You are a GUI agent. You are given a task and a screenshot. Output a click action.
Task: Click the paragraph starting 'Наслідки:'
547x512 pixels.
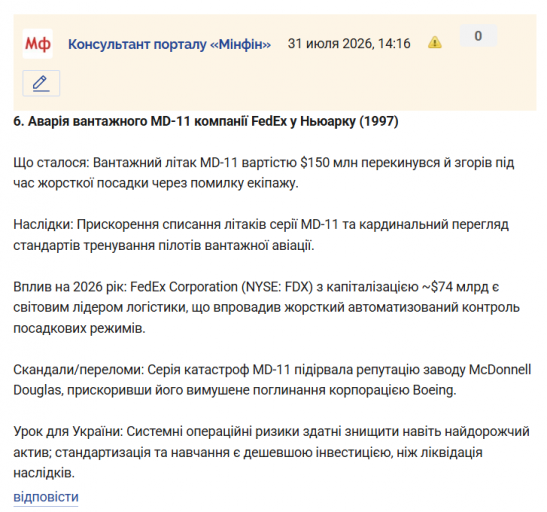pyautogui.click(x=261, y=235)
